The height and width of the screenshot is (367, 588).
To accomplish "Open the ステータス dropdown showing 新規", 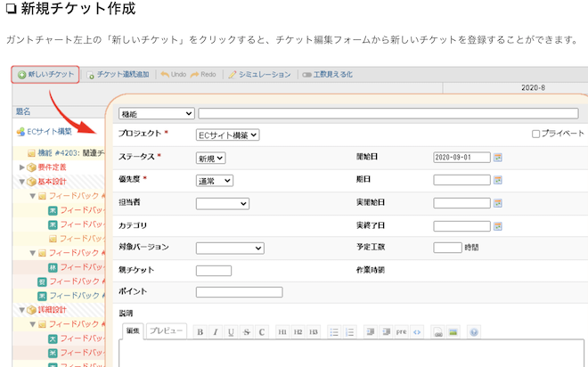I will (x=211, y=159).
